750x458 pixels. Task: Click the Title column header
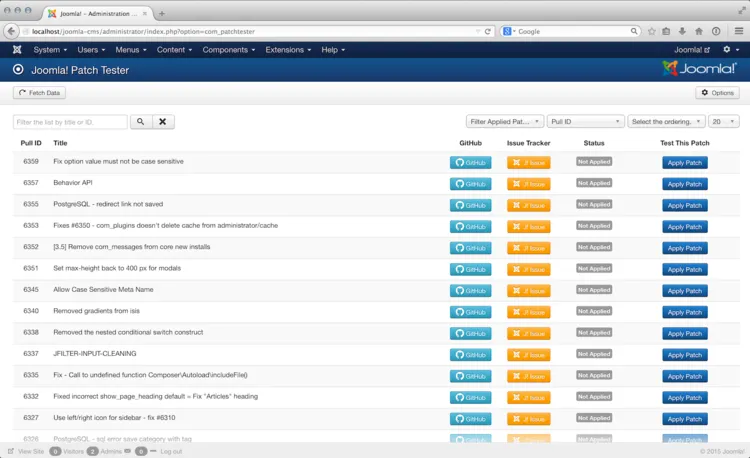(x=60, y=143)
